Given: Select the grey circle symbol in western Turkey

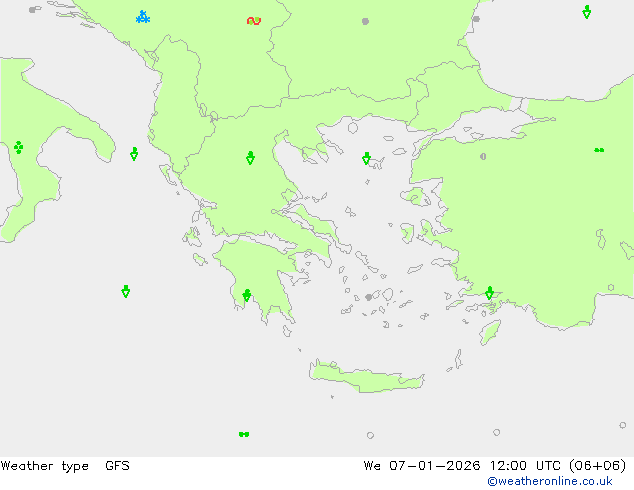Looking at the screenshot, I should (483, 156).
